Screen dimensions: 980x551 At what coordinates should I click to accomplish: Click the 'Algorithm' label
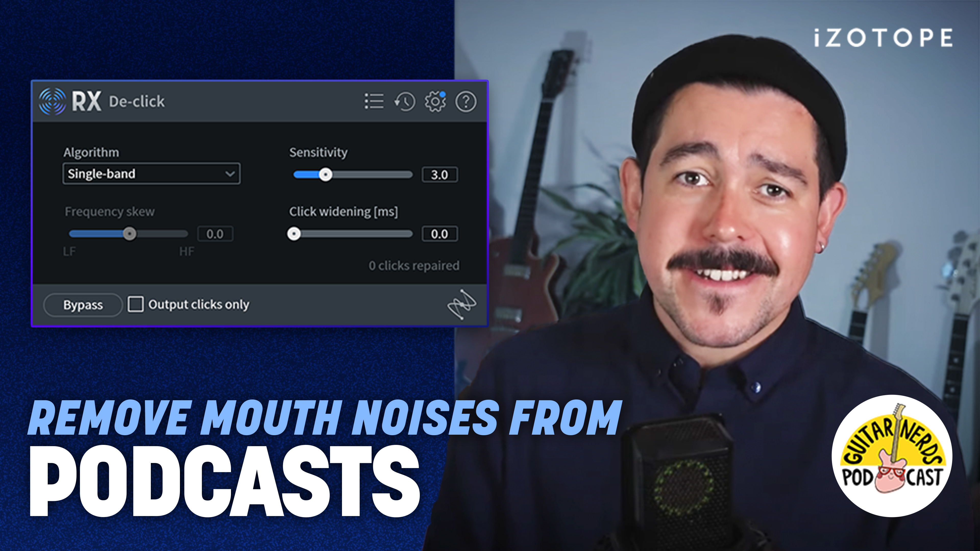click(91, 153)
